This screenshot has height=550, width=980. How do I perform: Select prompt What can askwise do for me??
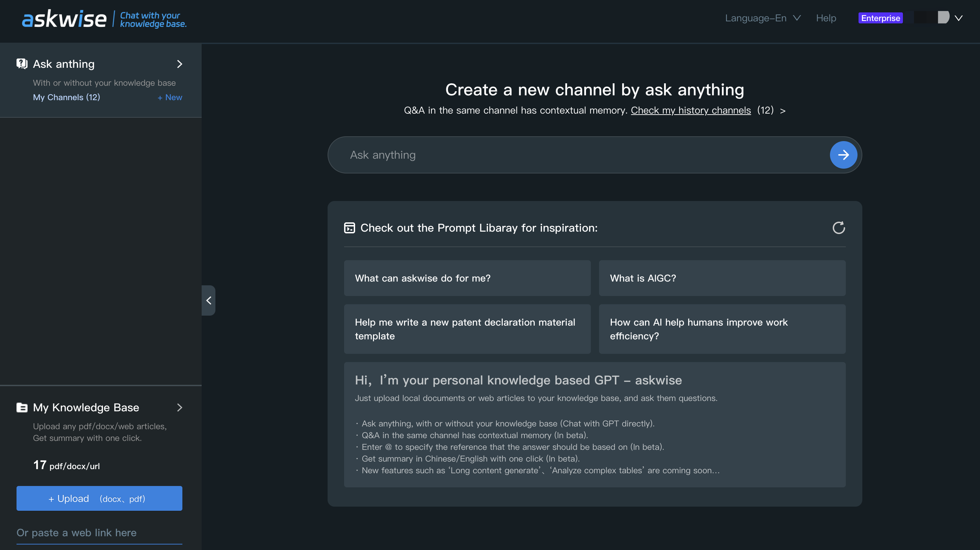[x=467, y=278]
